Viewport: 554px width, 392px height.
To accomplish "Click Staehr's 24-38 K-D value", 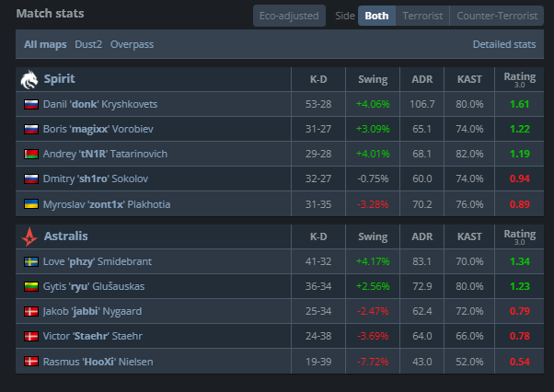I will click(318, 336).
